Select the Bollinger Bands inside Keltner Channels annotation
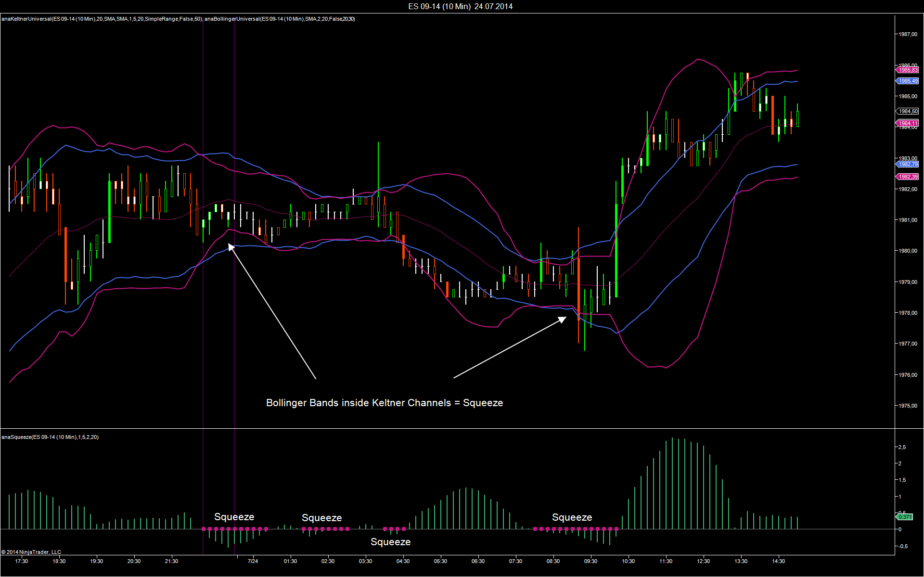The height and width of the screenshot is (577, 924). pos(385,403)
